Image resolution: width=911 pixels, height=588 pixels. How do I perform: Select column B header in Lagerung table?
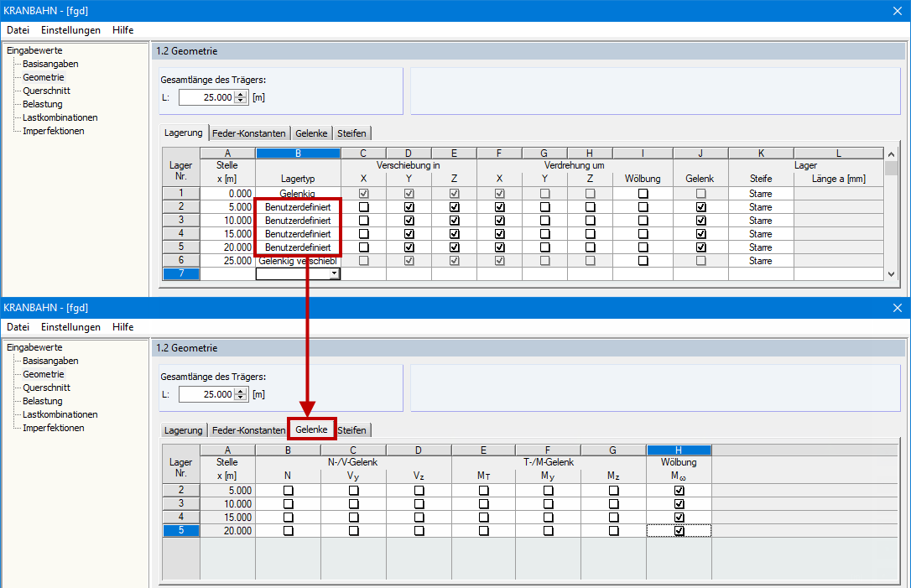[x=298, y=154]
